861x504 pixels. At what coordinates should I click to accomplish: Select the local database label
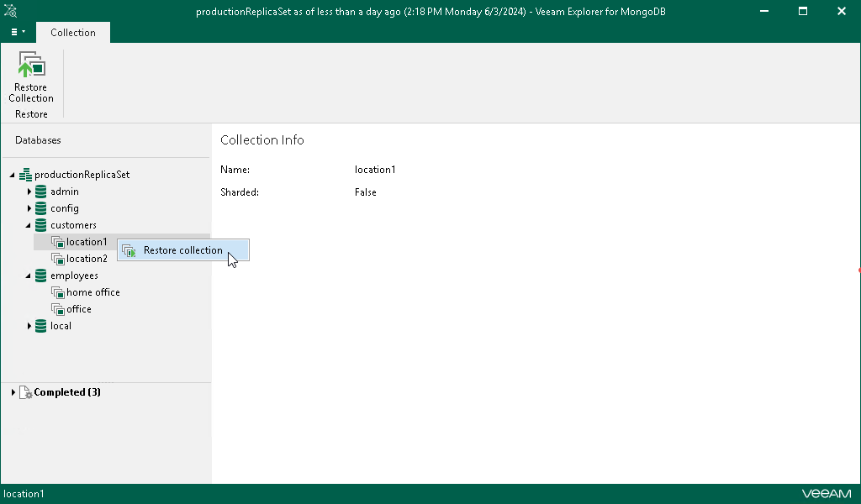[61, 326]
